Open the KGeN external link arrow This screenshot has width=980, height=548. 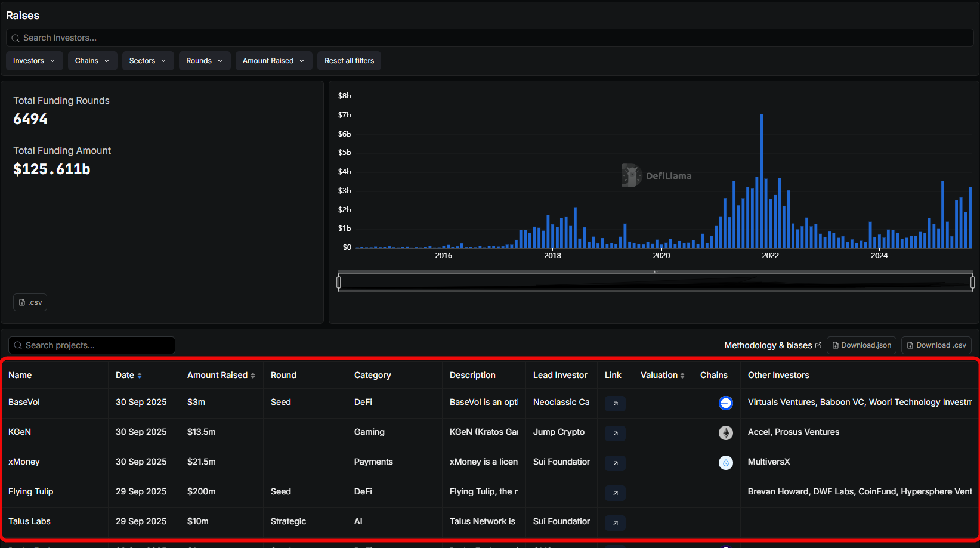tap(615, 434)
